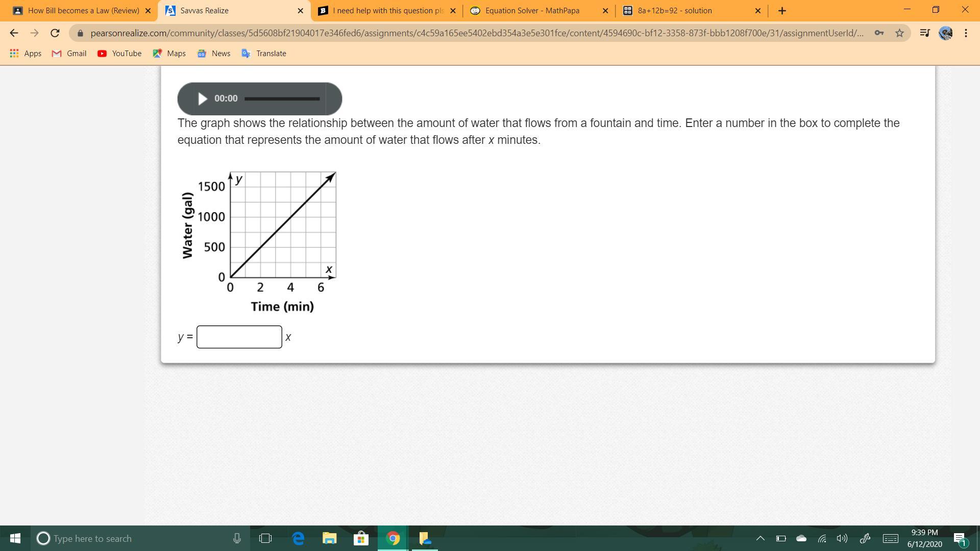The image size is (980, 551).
Task: Play the audio clip
Action: (x=202, y=98)
